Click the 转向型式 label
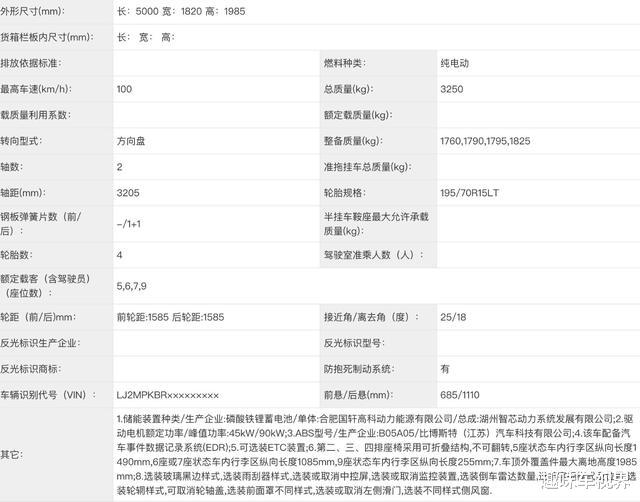The image size is (640, 502). point(21,141)
